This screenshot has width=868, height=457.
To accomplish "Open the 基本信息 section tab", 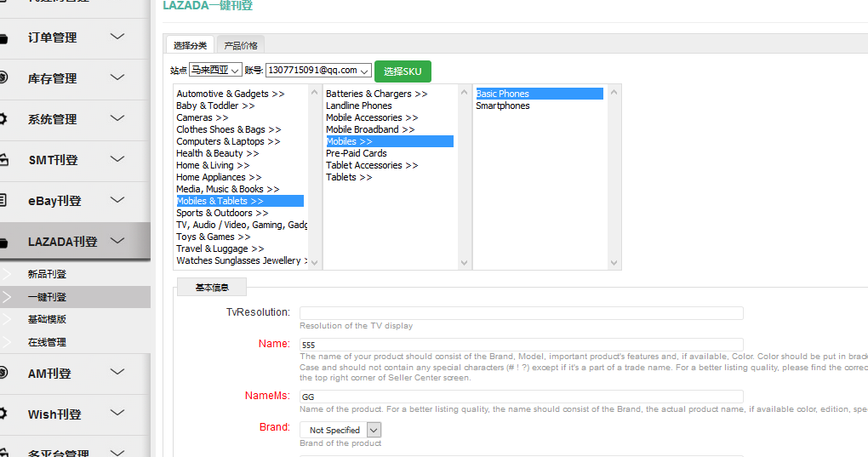I will tap(212, 288).
